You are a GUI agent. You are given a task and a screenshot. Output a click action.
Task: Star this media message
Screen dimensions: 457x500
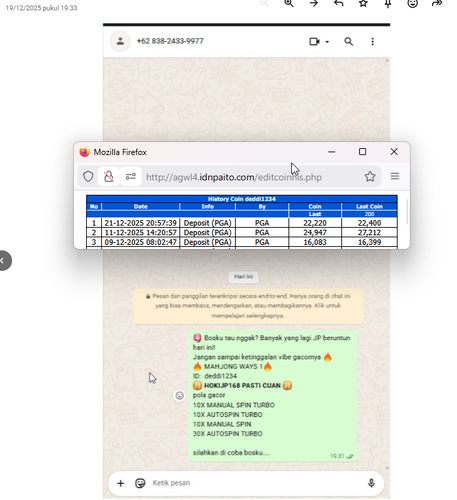tap(363, 3)
